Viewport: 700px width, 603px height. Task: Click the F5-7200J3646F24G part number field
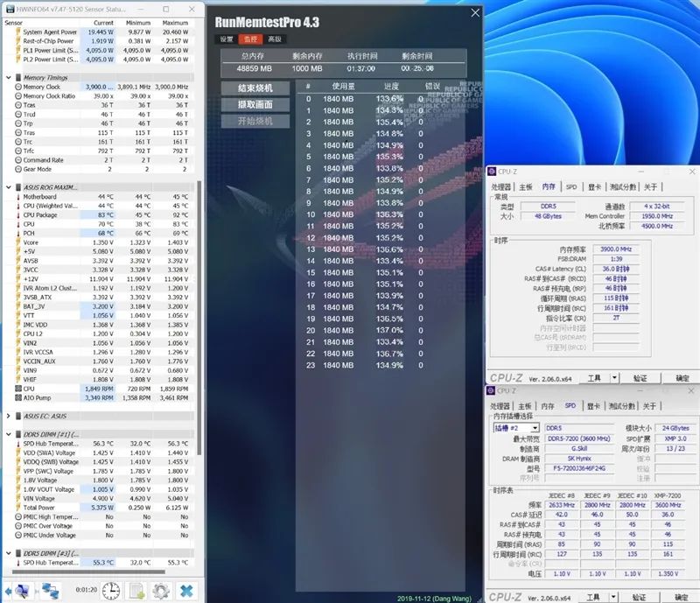(x=579, y=468)
